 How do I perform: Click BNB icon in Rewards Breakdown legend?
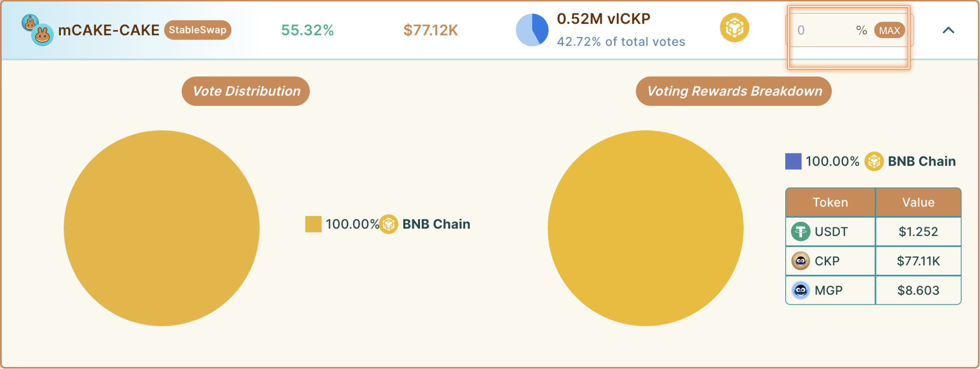click(874, 162)
